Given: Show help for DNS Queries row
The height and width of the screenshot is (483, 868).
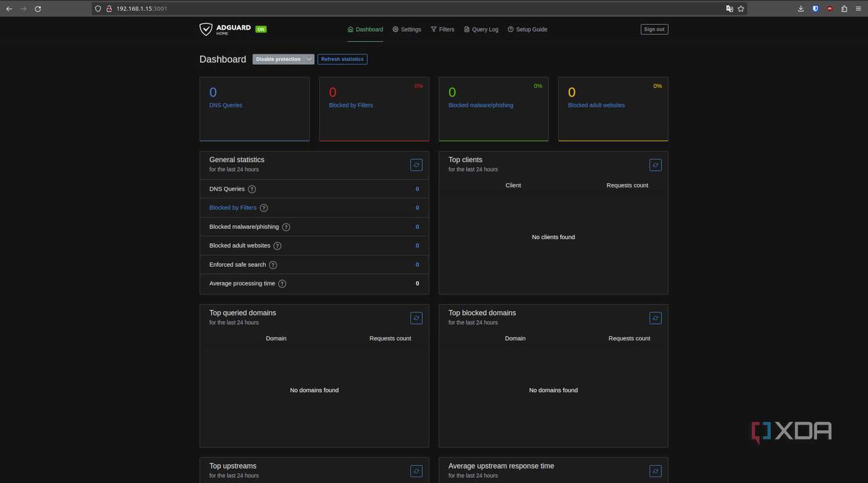Looking at the screenshot, I should coord(252,189).
